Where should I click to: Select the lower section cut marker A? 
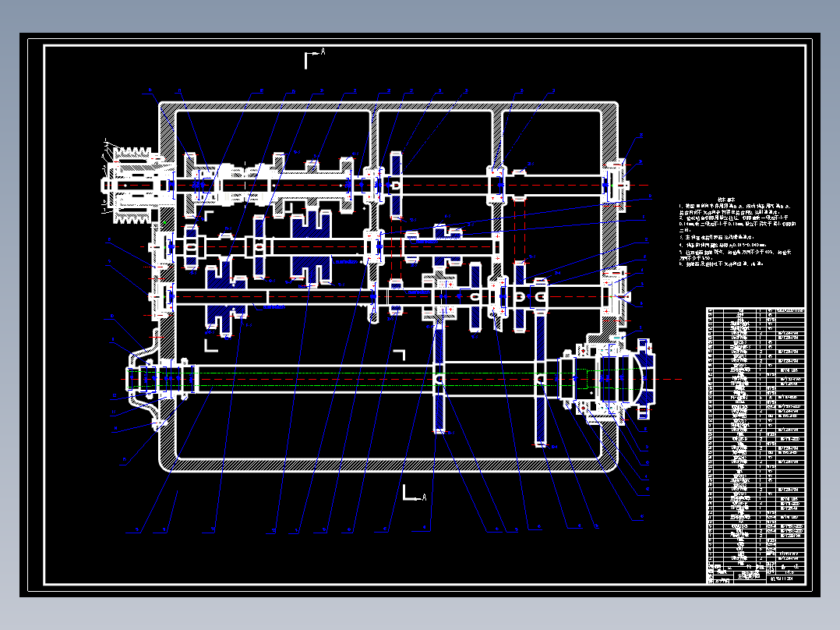(415, 494)
